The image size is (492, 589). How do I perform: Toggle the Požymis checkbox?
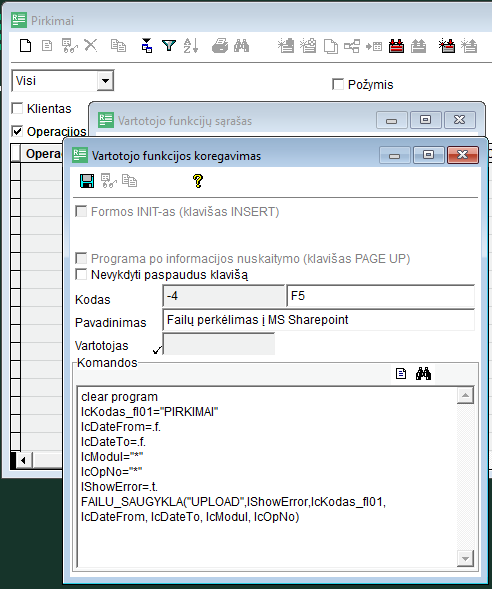pos(338,84)
